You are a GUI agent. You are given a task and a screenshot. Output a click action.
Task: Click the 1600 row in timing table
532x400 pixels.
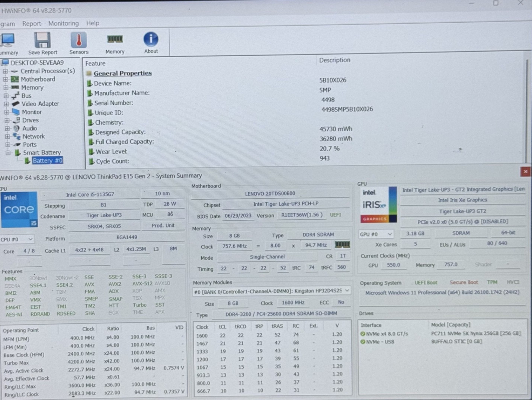pos(272,335)
